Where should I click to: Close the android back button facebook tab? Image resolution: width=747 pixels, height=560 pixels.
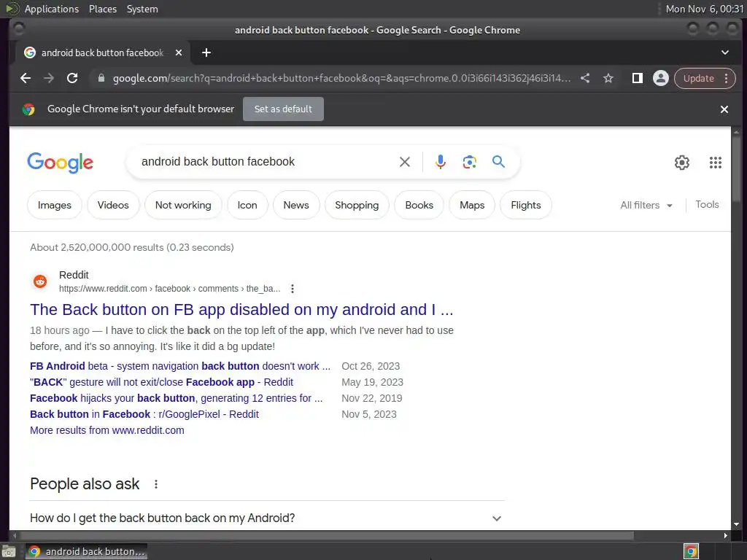(179, 52)
